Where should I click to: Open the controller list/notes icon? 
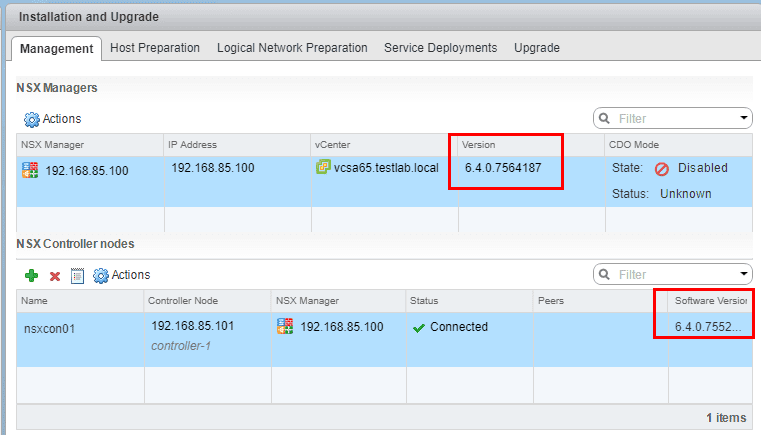77,276
